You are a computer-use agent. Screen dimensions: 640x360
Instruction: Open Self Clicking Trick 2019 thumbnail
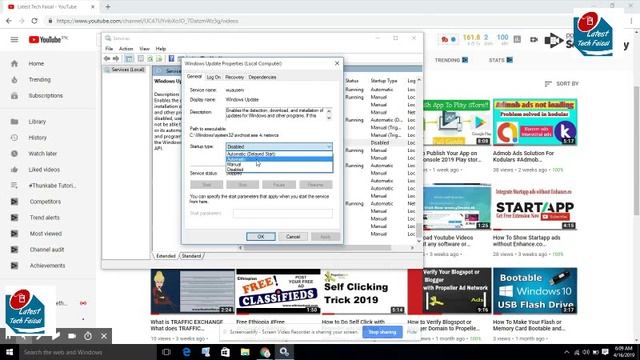[364, 291]
